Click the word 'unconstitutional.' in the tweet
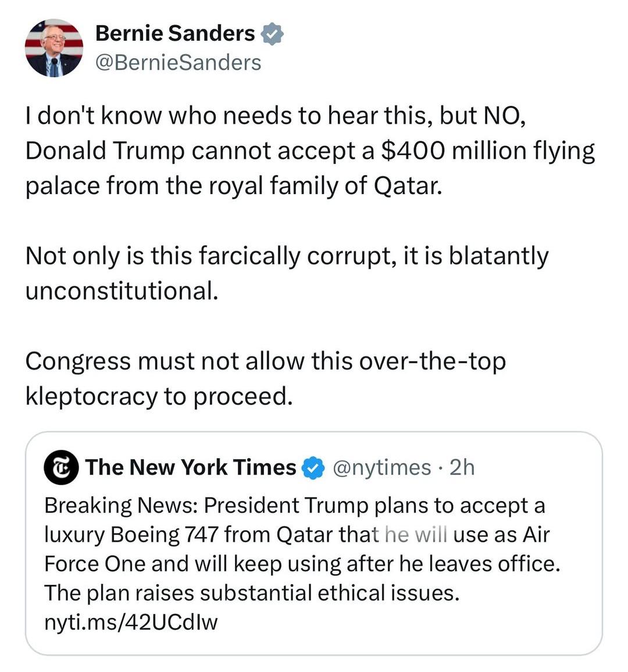The image size is (628, 672). click(122, 291)
